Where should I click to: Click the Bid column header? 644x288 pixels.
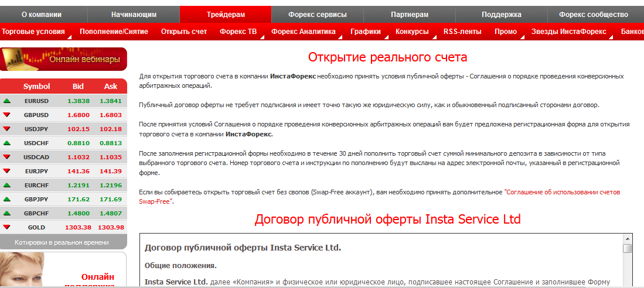pos(78,86)
